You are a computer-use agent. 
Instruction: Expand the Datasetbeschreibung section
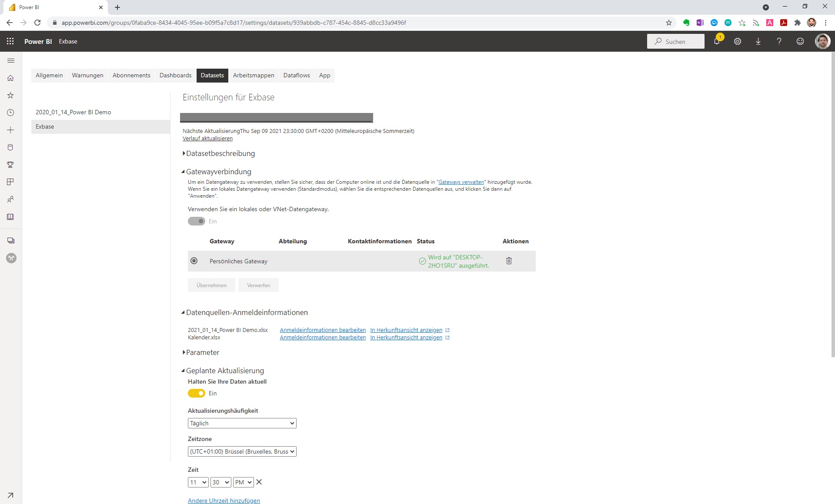[x=218, y=153]
